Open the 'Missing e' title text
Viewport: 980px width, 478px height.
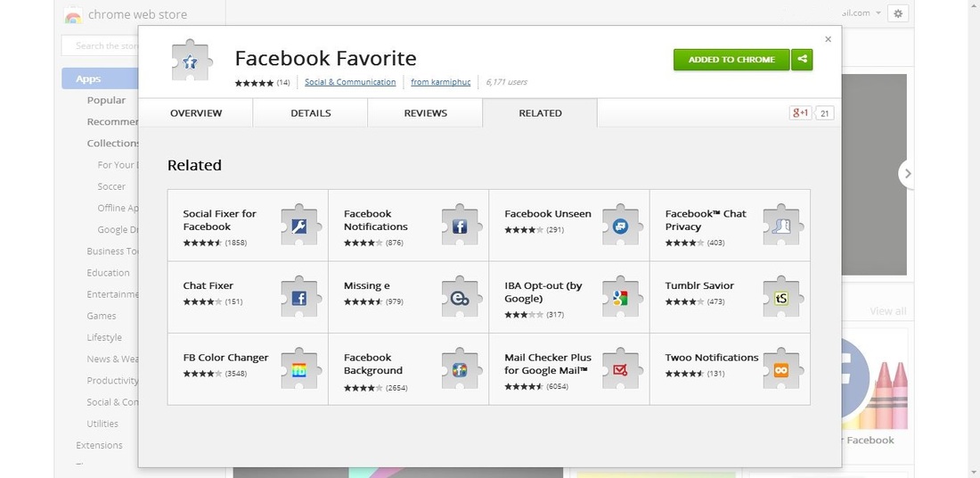pyautogui.click(x=367, y=286)
